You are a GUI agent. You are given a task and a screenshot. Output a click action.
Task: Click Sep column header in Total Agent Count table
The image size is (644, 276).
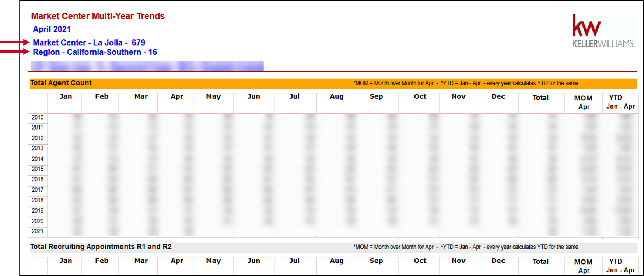point(377,97)
